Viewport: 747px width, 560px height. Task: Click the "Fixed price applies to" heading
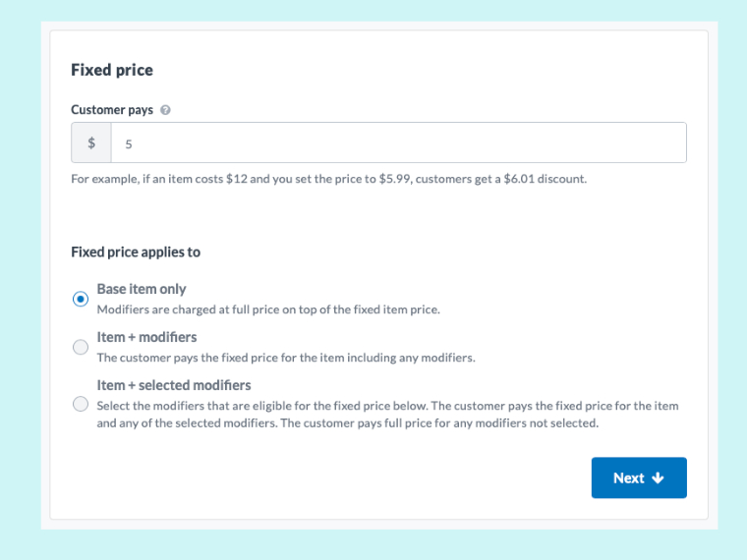[136, 252]
